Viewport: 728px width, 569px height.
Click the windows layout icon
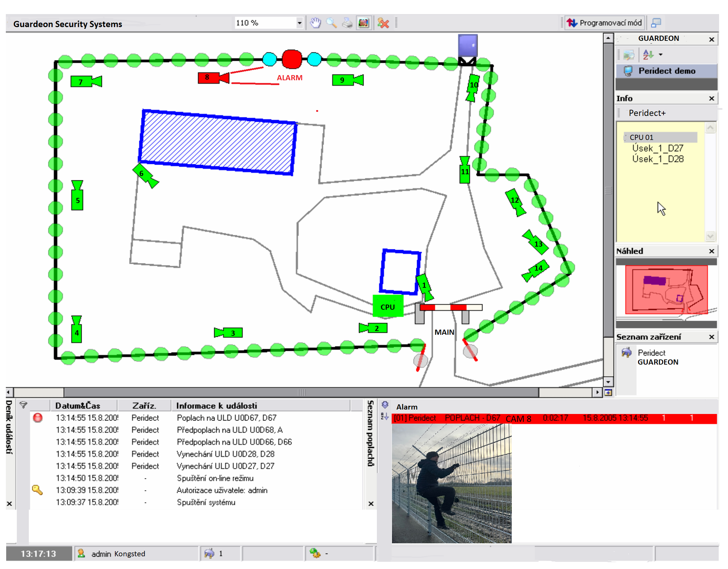point(656,23)
